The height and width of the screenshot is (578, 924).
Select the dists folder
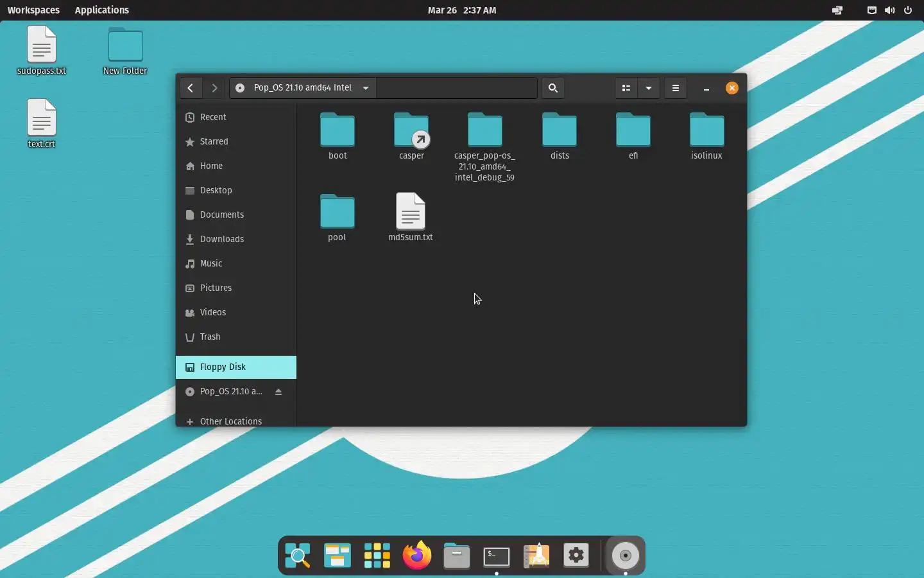point(560,136)
